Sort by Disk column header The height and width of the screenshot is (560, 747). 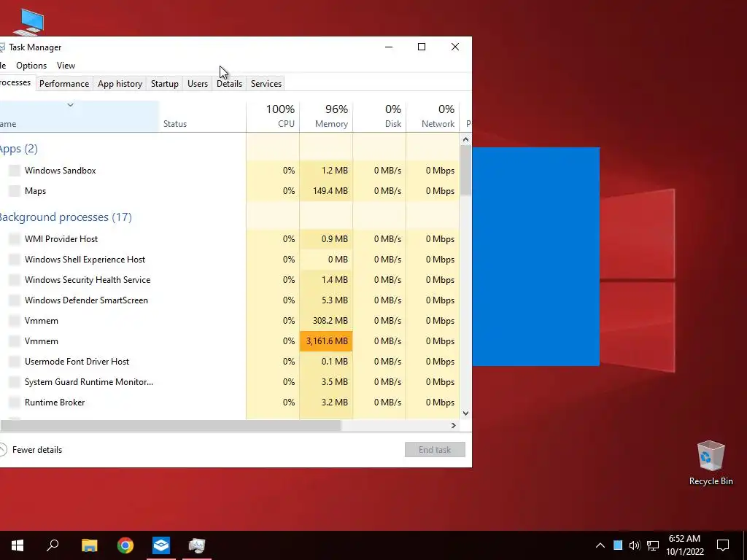click(x=379, y=116)
